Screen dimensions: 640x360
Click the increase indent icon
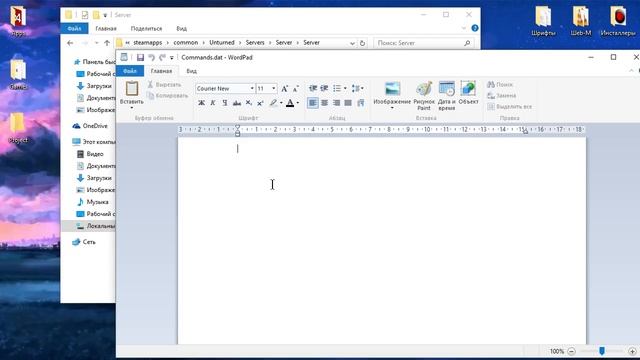click(x=324, y=88)
